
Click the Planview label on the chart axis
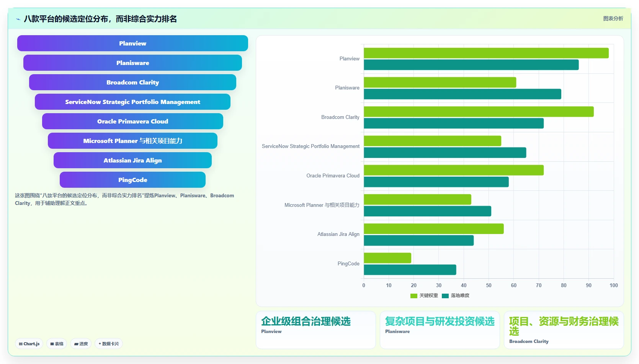350,58
